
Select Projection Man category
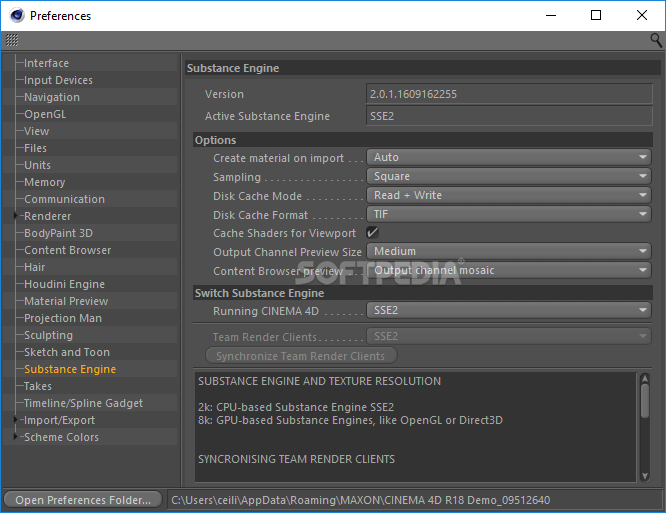click(63, 318)
